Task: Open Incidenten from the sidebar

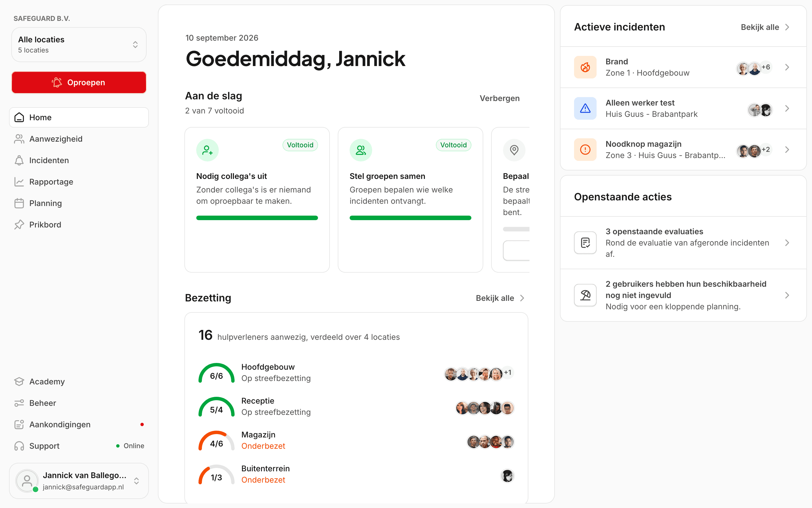Action: [79, 160]
